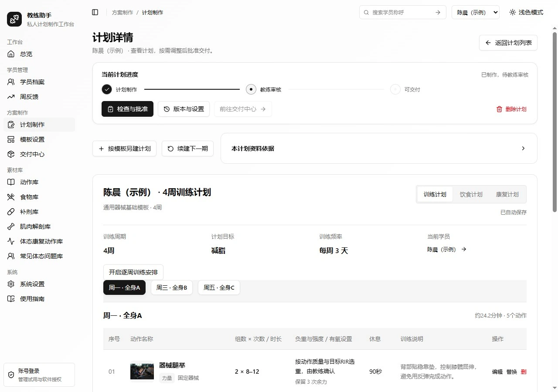Viewport: 558px width, 392px height.
Task: Toggle 浅色模式 theme switch
Action: (526, 12)
